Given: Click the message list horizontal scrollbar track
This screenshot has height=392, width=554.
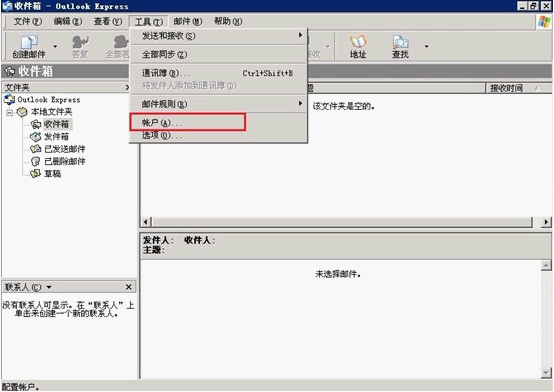Looking at the screenshot, I should click(x=341, y=222).
